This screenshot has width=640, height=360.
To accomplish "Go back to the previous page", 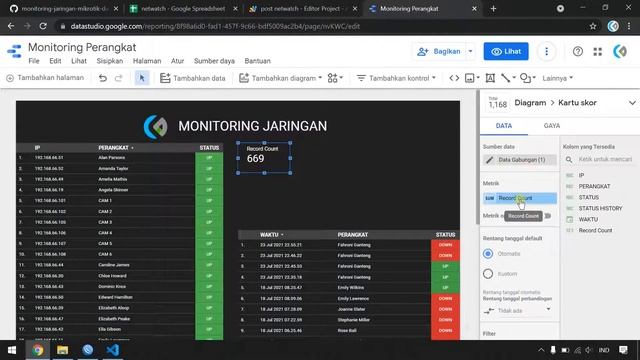I will (x=11, y=26).
